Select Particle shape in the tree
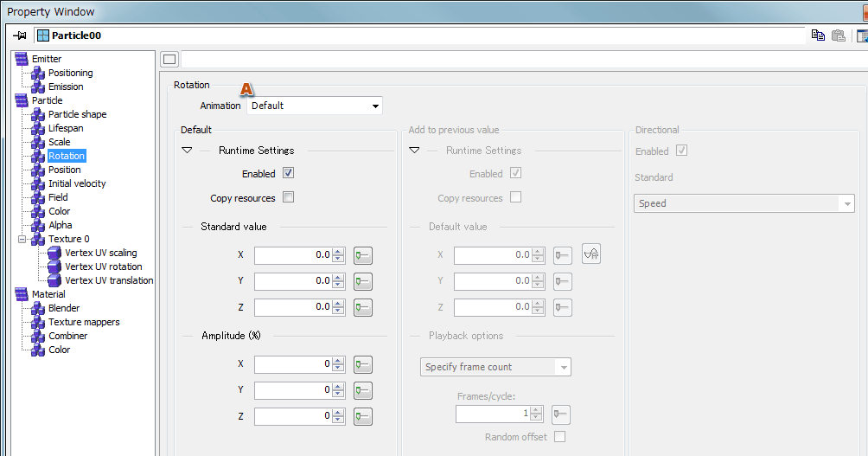The image size is (868, 456). point(77,114)
